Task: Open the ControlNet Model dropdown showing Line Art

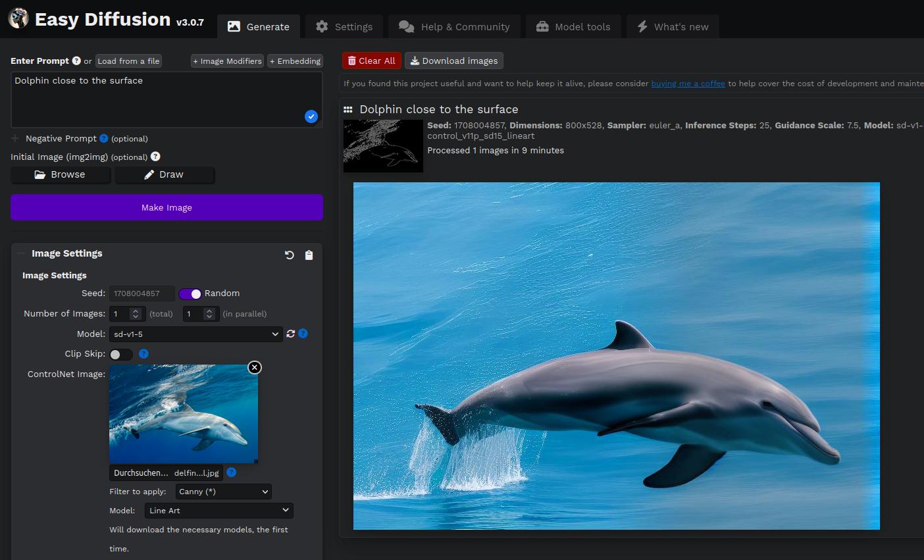Action: click(x=219, y=511)
